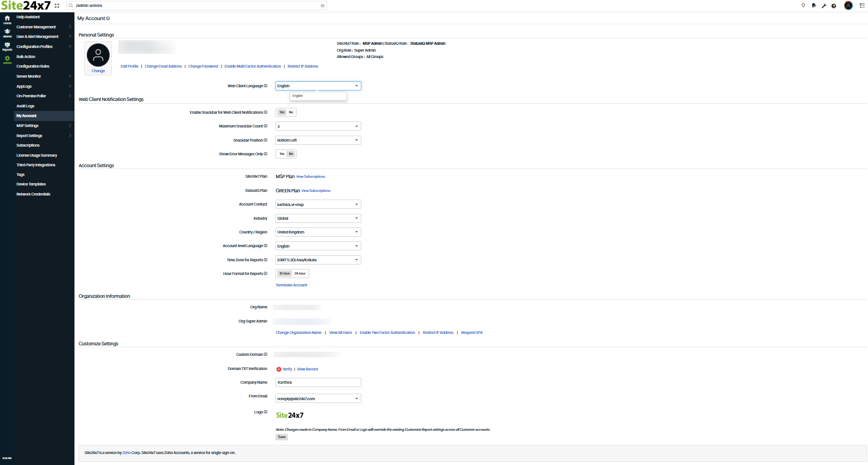
Task: Open the Snackbar Position dropdown
Action: pyautogui.click(x=318, y=140)
